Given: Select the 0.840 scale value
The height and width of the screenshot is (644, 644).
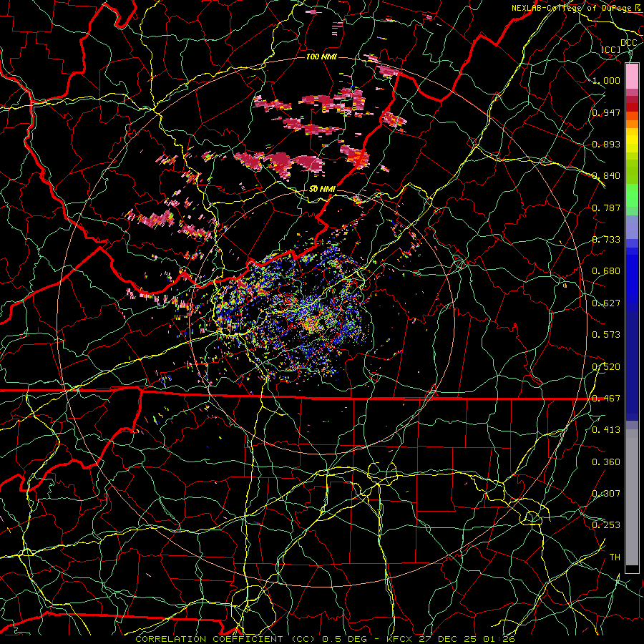Looking at the screenshot, I should point(606,176).
